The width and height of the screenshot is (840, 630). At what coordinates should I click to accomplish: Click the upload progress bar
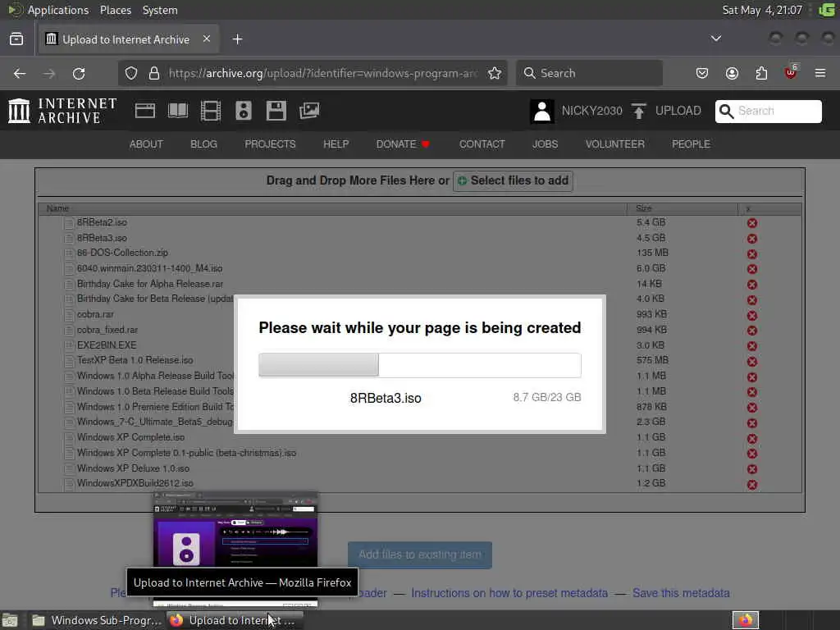[420, 365]
